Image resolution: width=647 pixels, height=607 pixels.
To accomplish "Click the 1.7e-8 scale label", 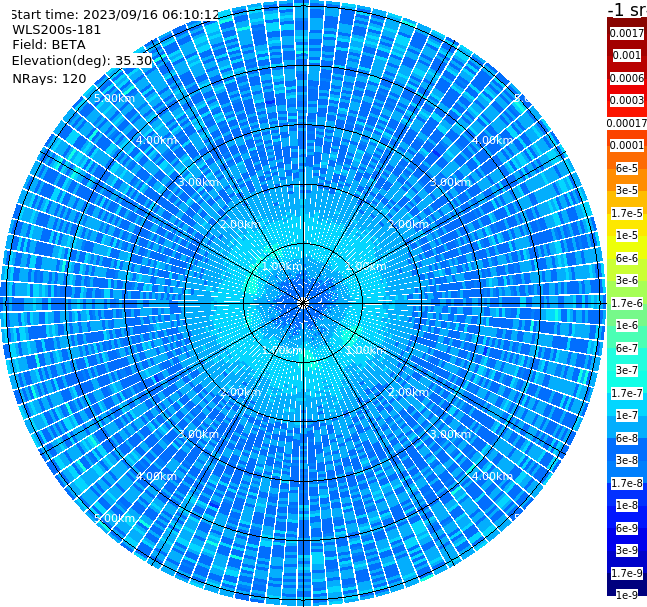I will (x=627, y=483).
